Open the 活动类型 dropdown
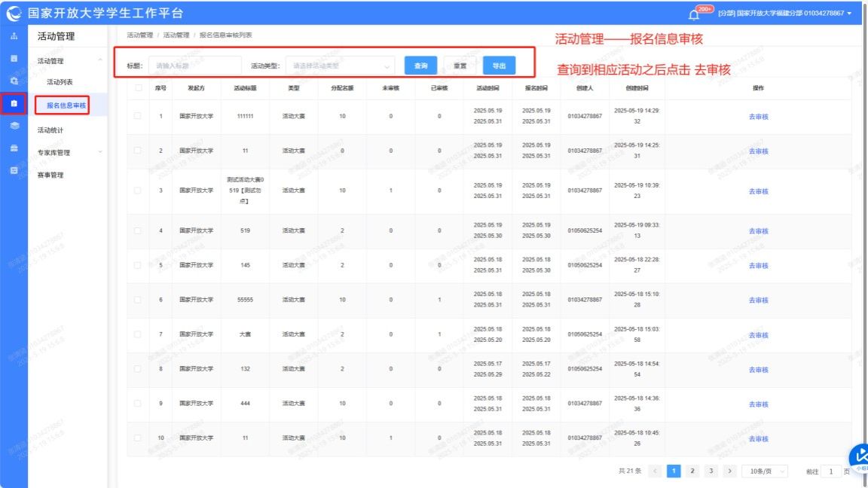 (x=340, y=66)
